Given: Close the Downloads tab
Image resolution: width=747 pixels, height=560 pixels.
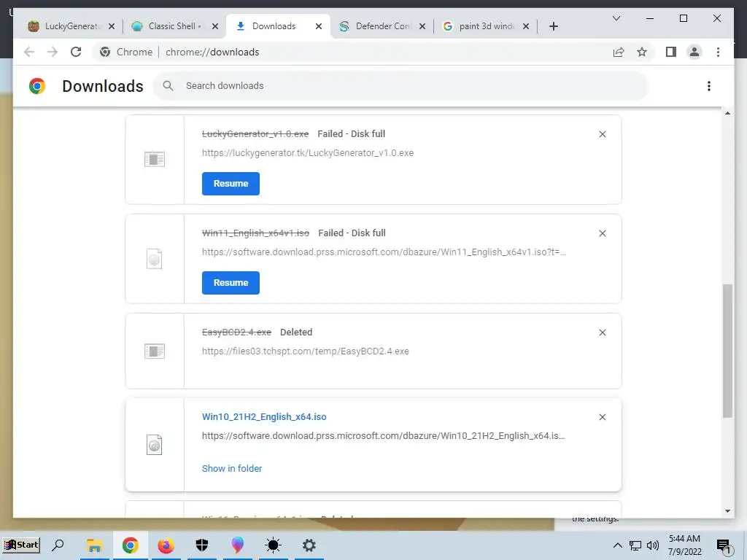Looking at the screenshot, I should click(319, 26).
